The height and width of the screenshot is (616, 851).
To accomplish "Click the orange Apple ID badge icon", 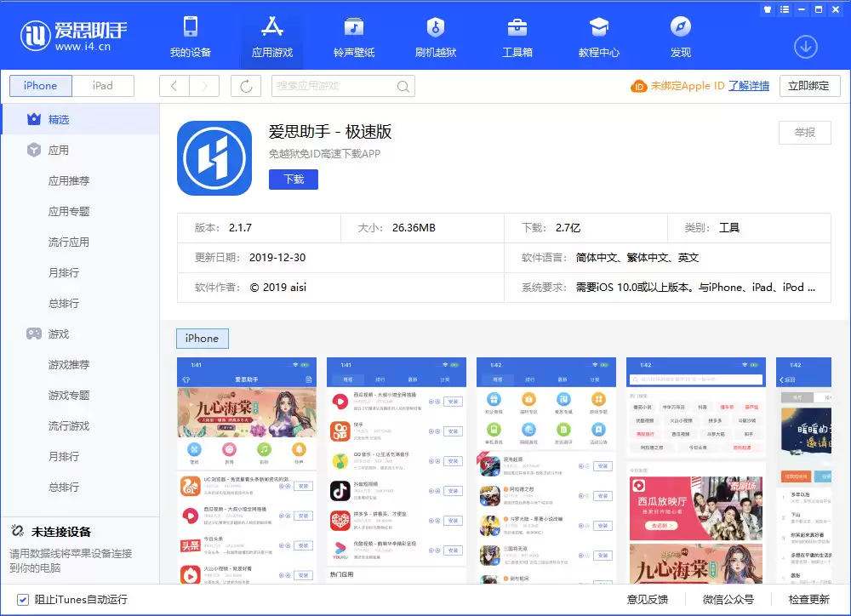I will coord(639,86).
